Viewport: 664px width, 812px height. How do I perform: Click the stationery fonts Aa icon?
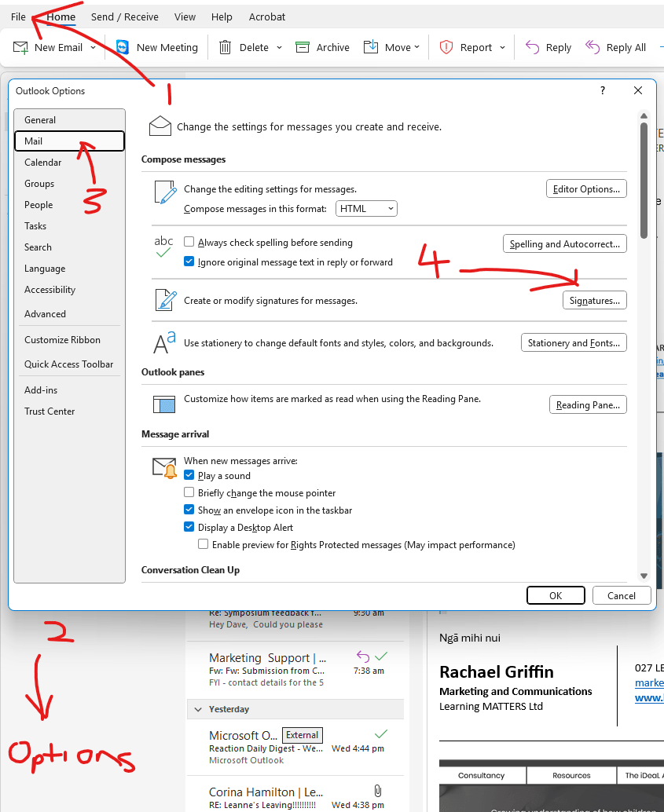tap(164, 342)
